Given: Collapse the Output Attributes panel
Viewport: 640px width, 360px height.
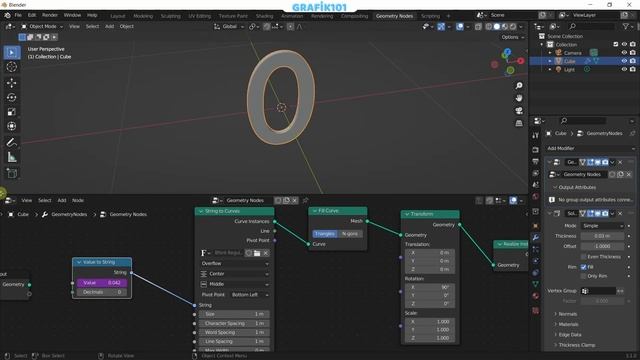Looking at the screenshot, I should pyautogui.click(x=555, y=187).
